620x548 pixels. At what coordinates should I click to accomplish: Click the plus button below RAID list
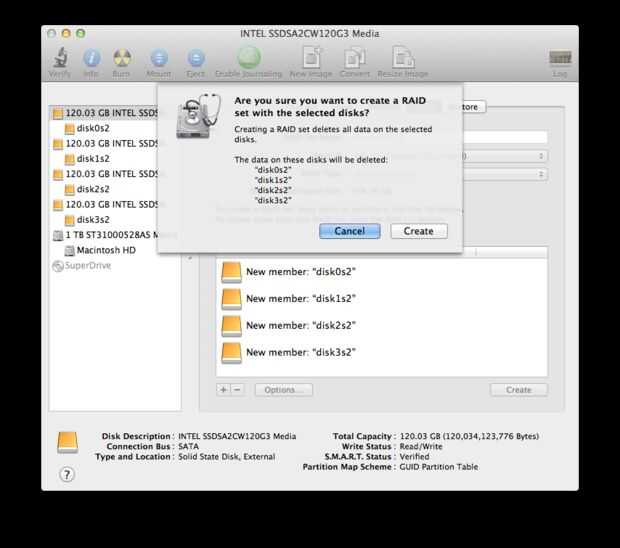[x=223, y=390]
